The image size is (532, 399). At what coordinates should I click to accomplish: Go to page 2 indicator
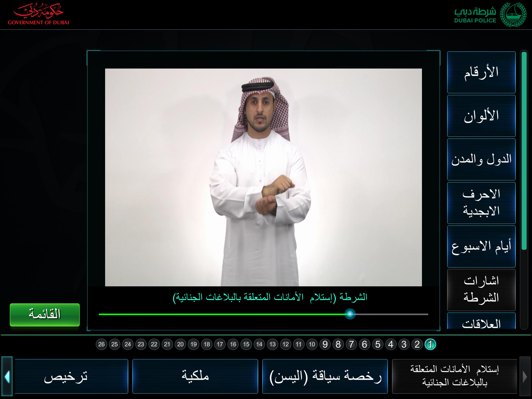417,344
